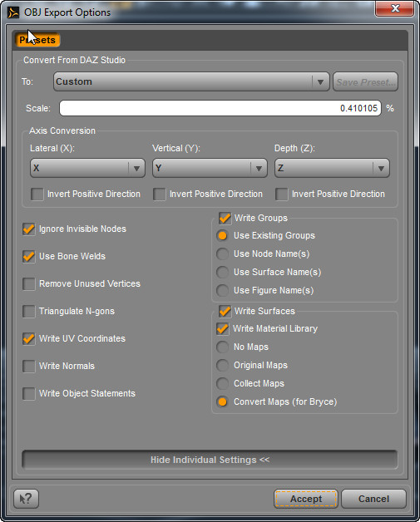Toggle Invert Positive Direction under Lateral (X)
Screen dimensions: 420x522
point(37,194)
